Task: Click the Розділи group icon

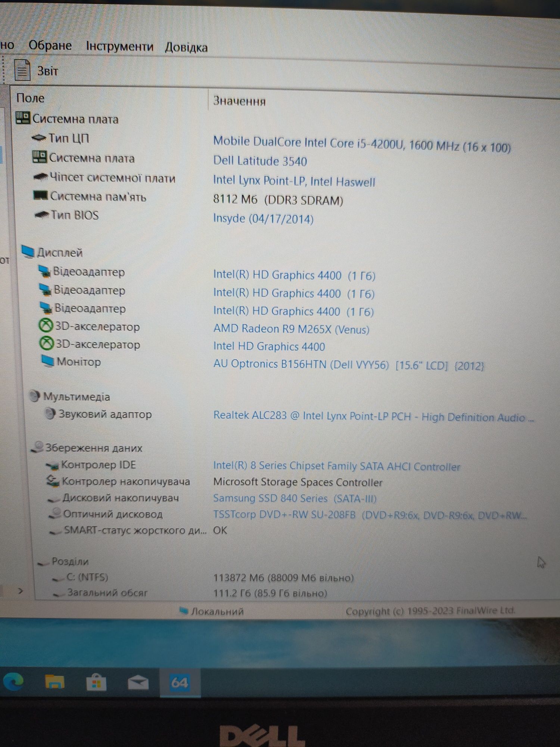Action: (43, 562)
